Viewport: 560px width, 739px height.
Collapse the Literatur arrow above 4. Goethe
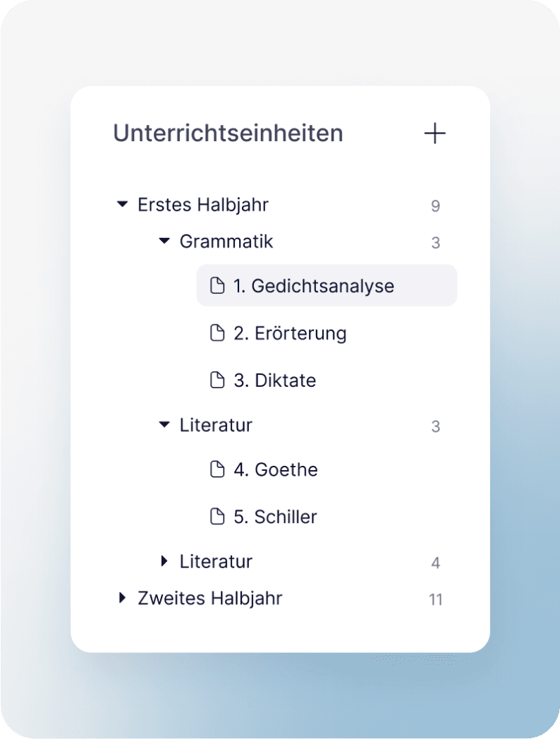click(x=165, y=425)
